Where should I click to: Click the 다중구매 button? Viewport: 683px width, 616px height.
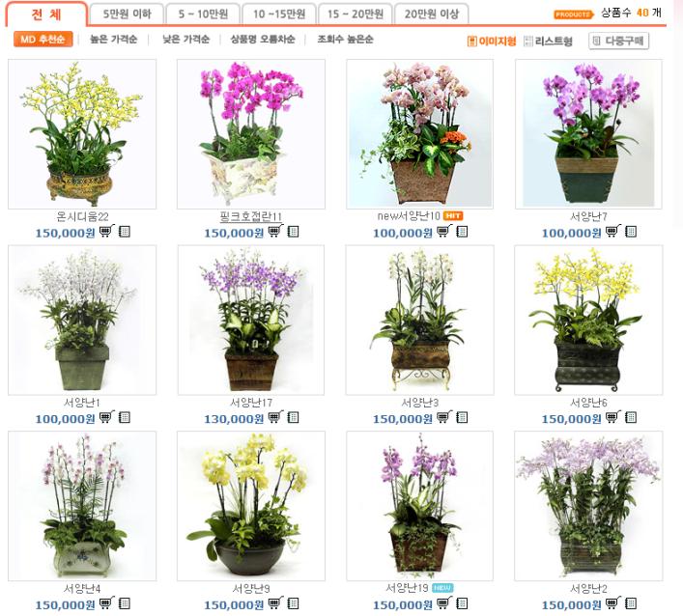pyautogui.click(x=619, y=41)
